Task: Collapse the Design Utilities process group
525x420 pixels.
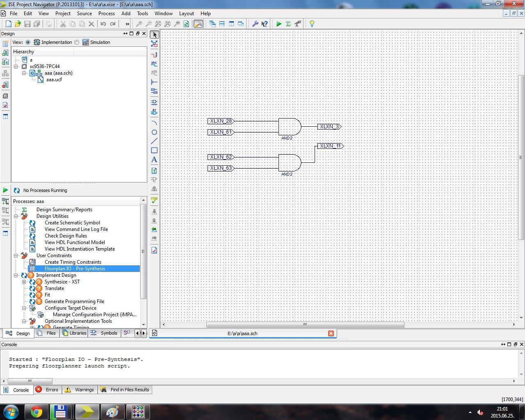Action: pos(16,216)
